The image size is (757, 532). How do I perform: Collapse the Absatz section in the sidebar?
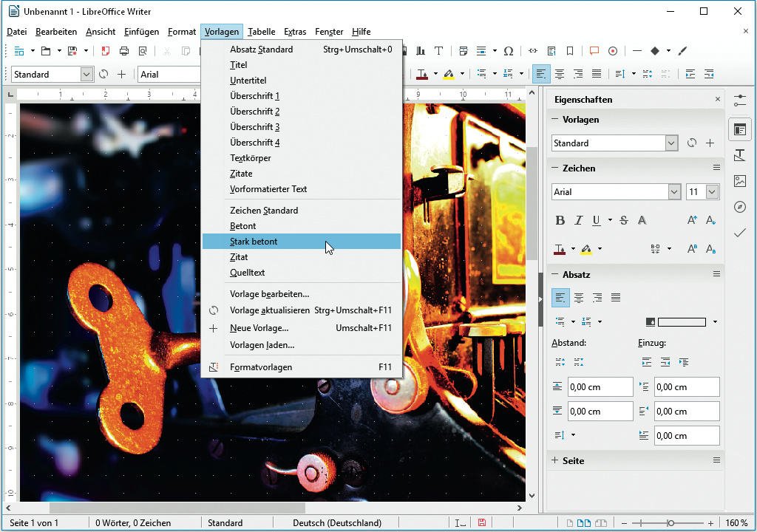tap(556, 274)
